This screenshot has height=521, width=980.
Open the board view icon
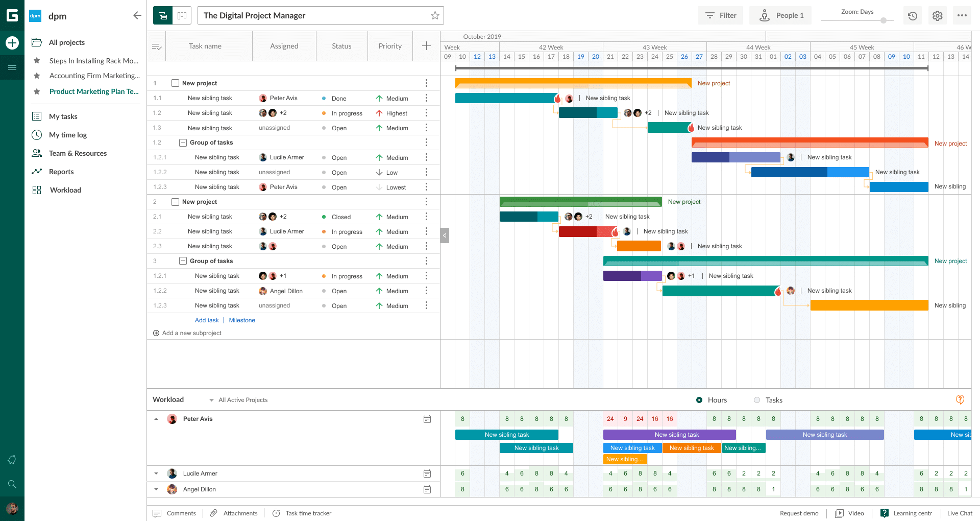click(182, 15)
